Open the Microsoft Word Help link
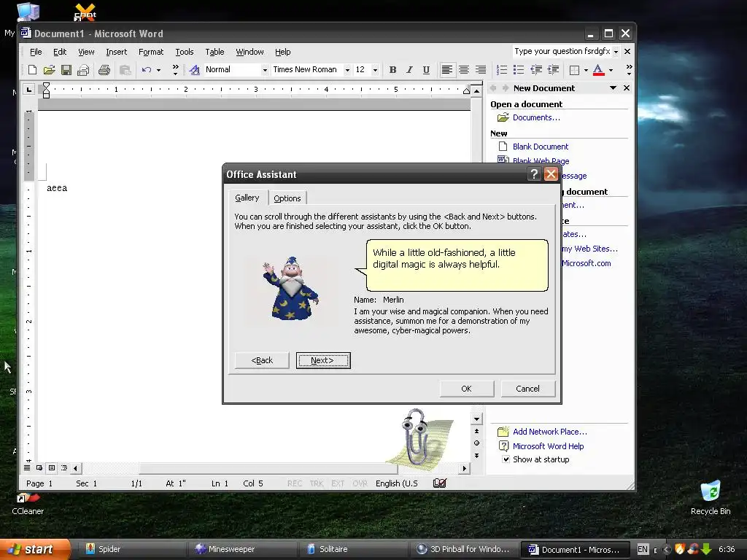The image size is (747, 560). pyautogui.click(x=549, y=446)
